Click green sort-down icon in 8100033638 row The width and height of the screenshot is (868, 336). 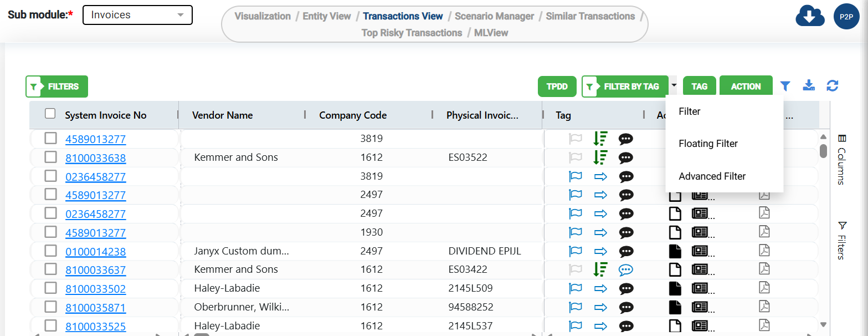[x=600, y=157]
